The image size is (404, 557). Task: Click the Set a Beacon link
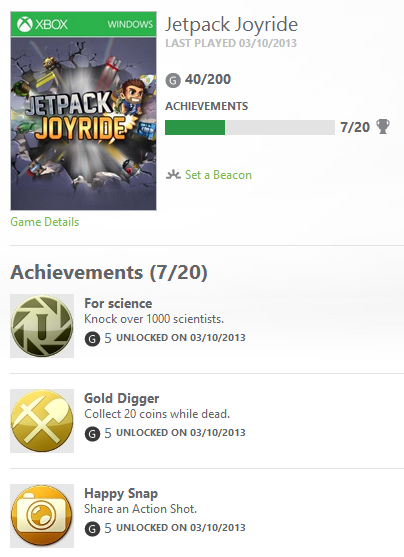pos(218,175)
